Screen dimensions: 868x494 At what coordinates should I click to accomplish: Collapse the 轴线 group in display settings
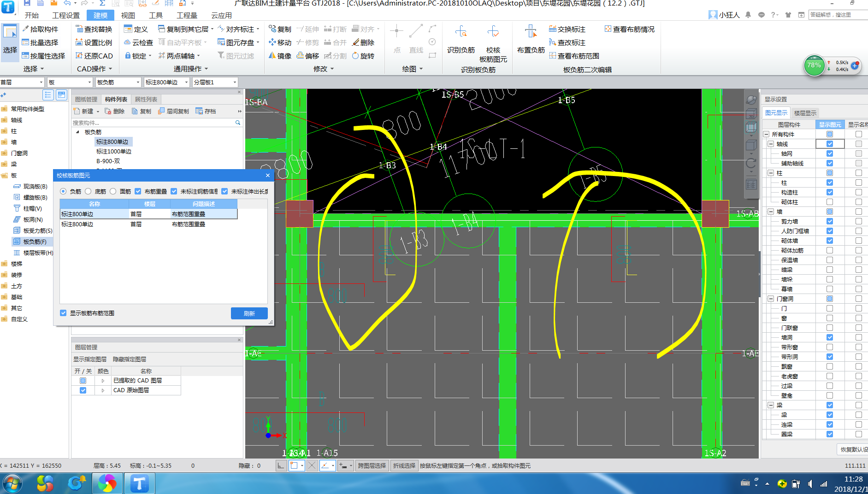(x=771, y=144)
